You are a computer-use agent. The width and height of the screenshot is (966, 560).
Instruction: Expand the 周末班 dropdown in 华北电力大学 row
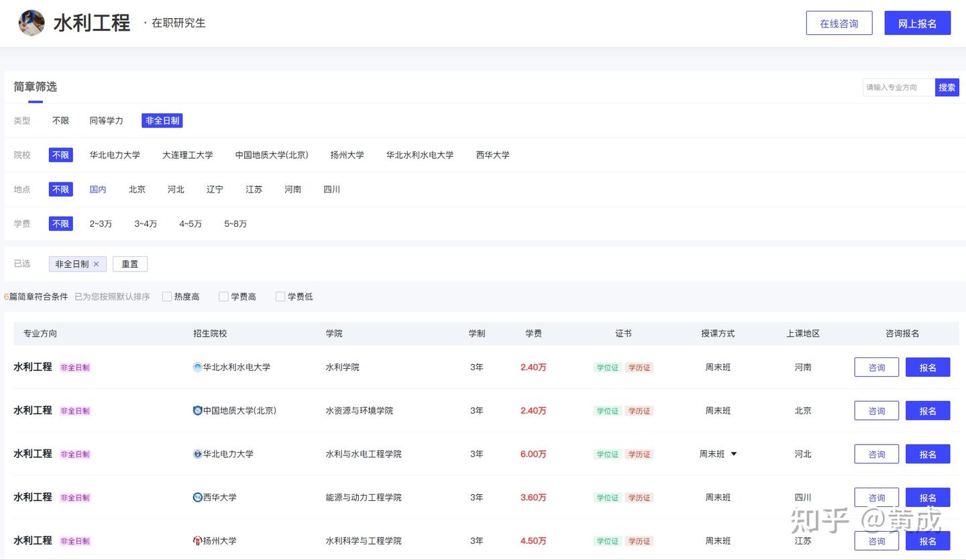(733, 454)
